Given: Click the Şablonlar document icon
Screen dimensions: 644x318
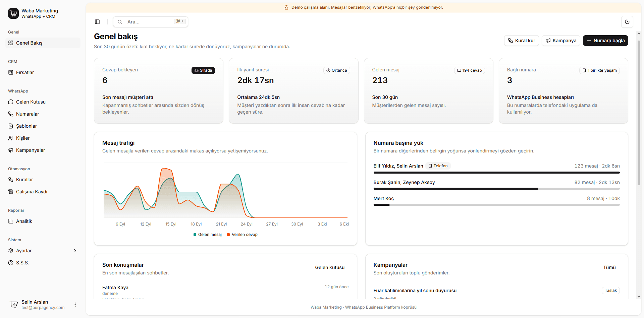Looking at the screenshot, I should 11,126.
